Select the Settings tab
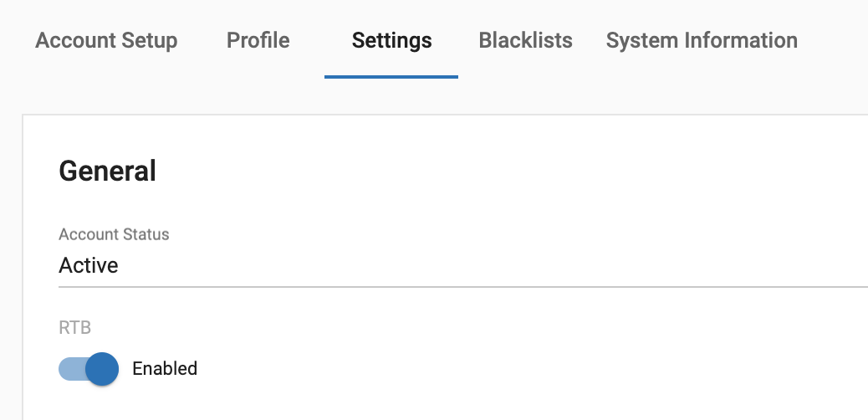The width and height of the screenshot is (868, 420). tap(391, 40)
